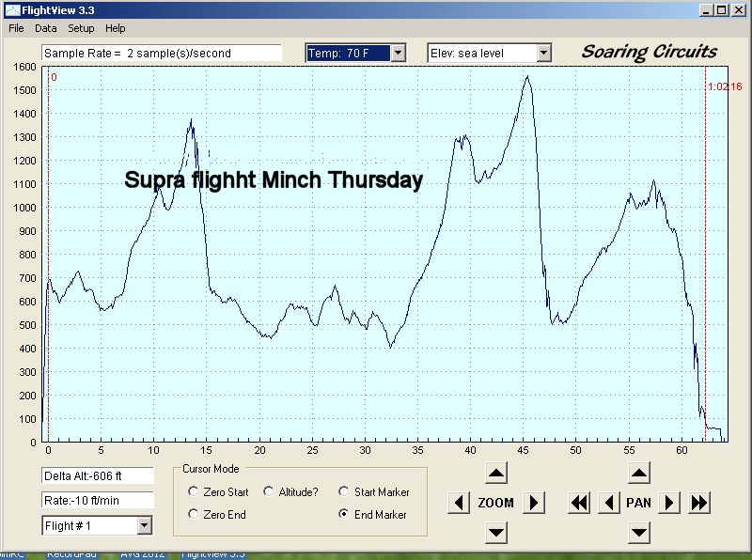This screenshot has height=560, width=752.
Task: Click the PAN up arrow button
Action: click(639, 474)
